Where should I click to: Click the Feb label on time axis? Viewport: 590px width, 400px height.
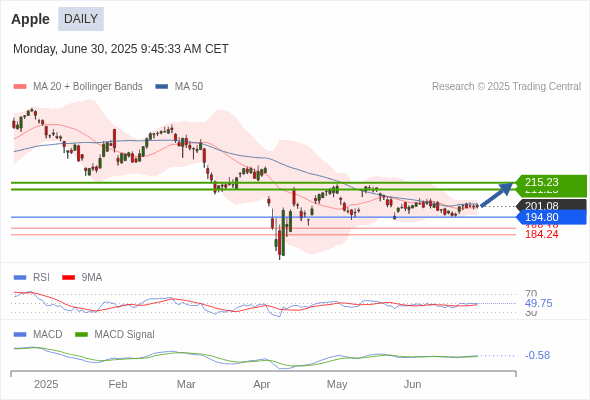coord(118,385)
